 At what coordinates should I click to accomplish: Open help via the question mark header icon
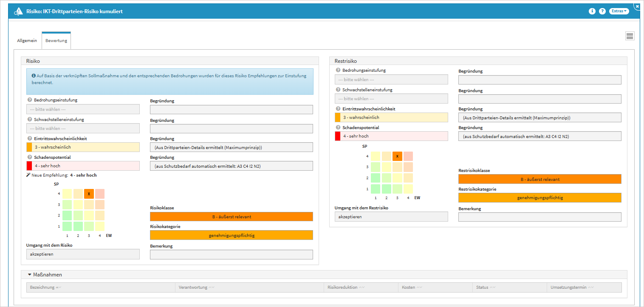(602, 11)
